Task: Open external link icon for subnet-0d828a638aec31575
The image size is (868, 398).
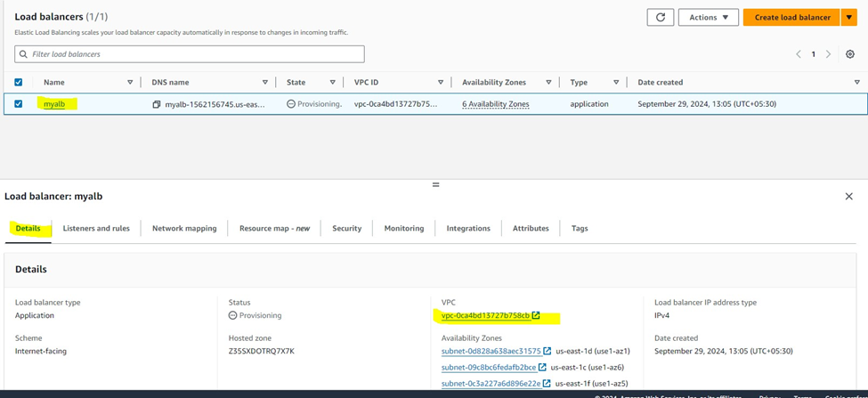Action: (547, 351)
